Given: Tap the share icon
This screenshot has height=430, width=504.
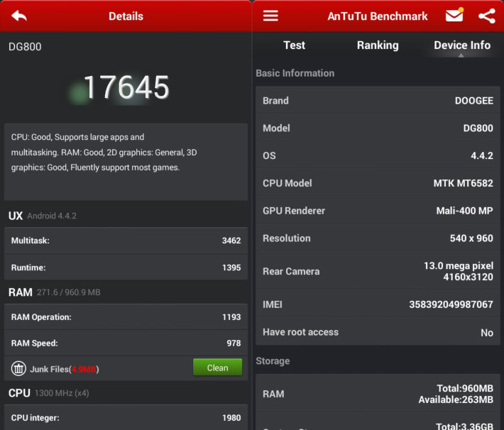Looking at the screenshot, I should 486,16.
